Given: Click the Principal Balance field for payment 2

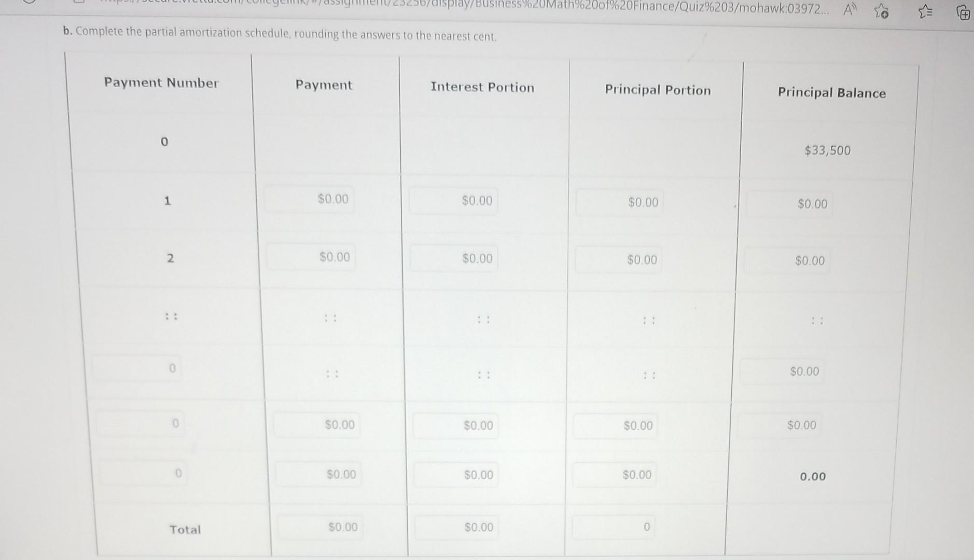Looking at the screenshot, I should [786, 262].
